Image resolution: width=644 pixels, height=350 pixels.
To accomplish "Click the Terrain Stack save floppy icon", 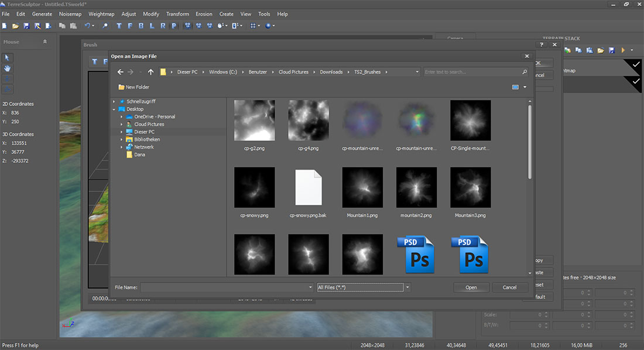I will (x=612, y=50).
